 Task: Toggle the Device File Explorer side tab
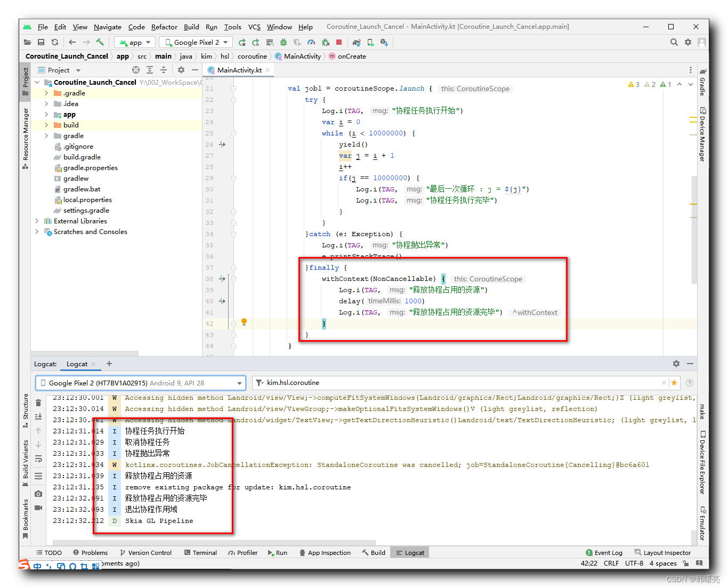[x=703, y=462]
